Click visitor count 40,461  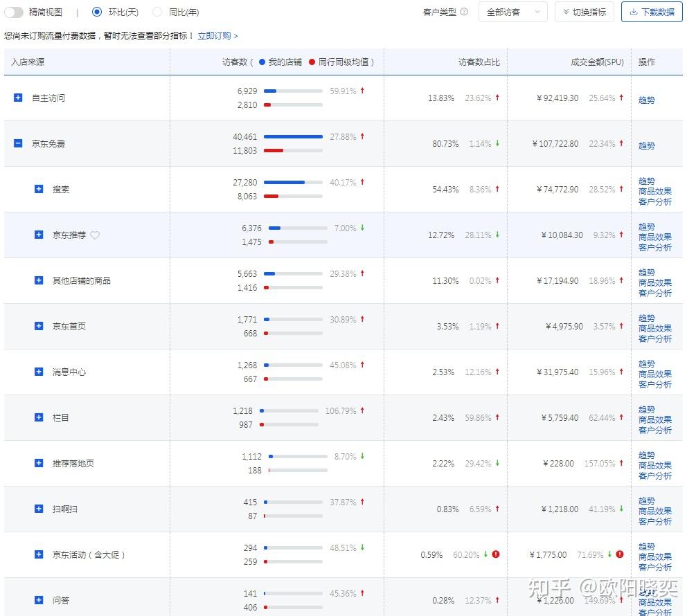[244, 137]
